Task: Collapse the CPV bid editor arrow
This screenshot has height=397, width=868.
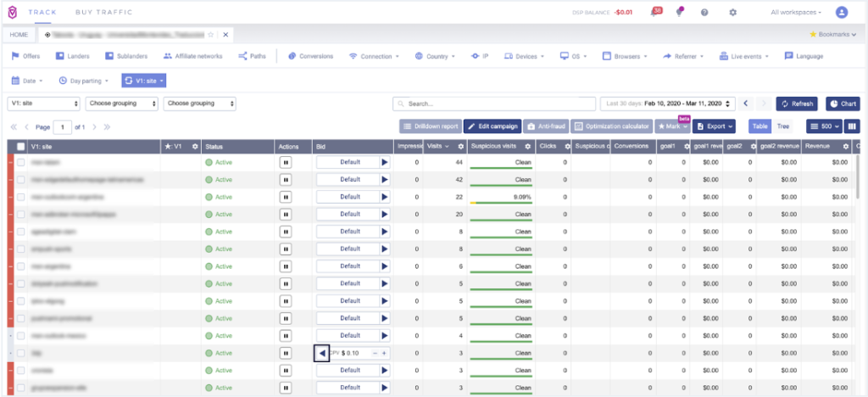Action: pyautogui.click(x=321, y=353)
